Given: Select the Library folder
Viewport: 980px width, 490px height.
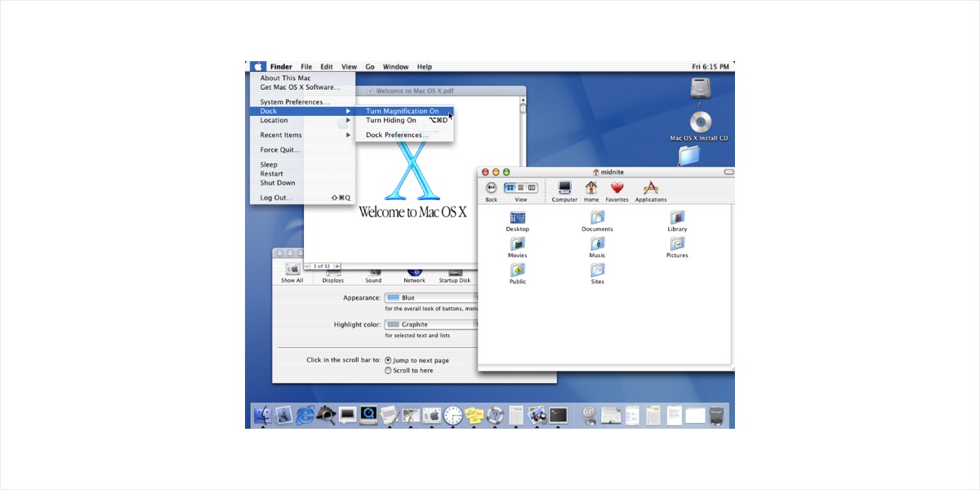Looking at the screenshot, I should coord(677,221).
